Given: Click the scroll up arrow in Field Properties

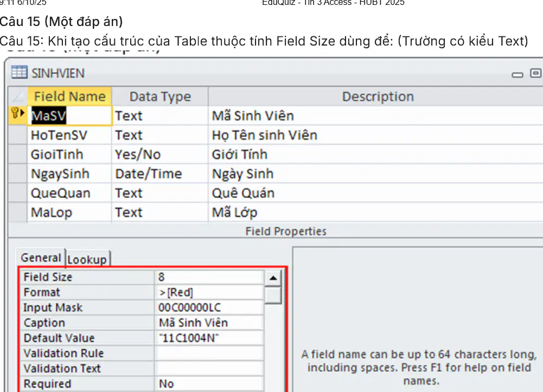Looking at the screenshot, I should tap(273, 278).
